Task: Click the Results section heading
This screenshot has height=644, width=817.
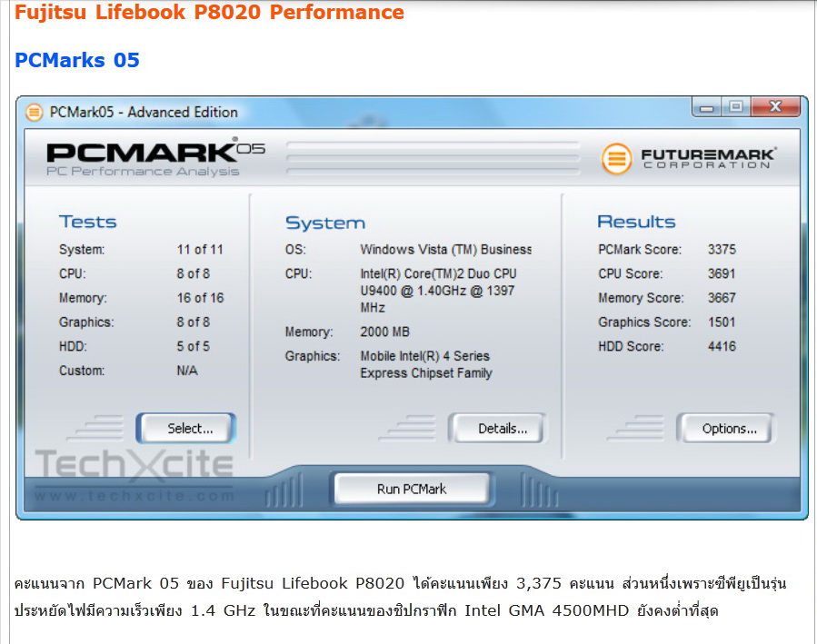Action: tap(636, 222)
